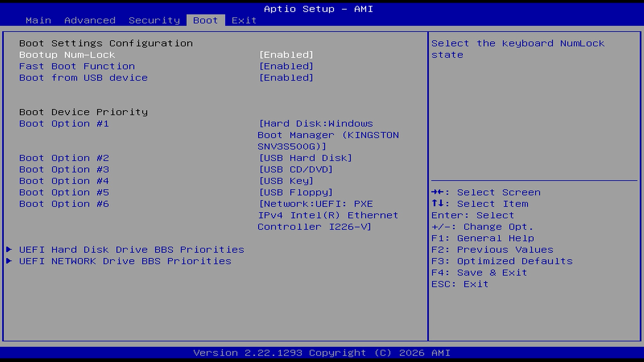Open the Exit tab

[244, 20]
